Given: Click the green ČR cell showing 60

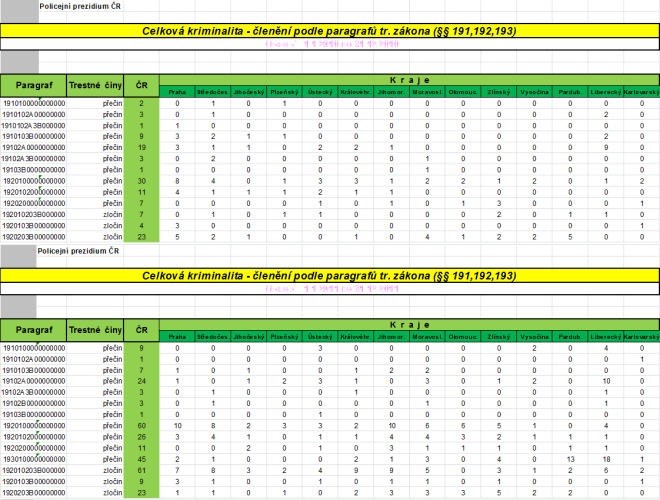Looking at the screenshot, I should [x=142, y=425].
